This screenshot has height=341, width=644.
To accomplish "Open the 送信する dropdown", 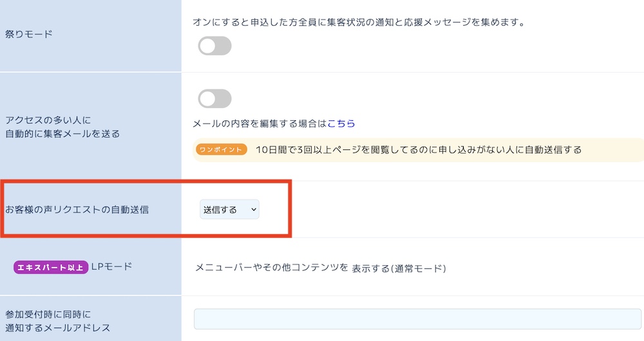I will 229,209.
